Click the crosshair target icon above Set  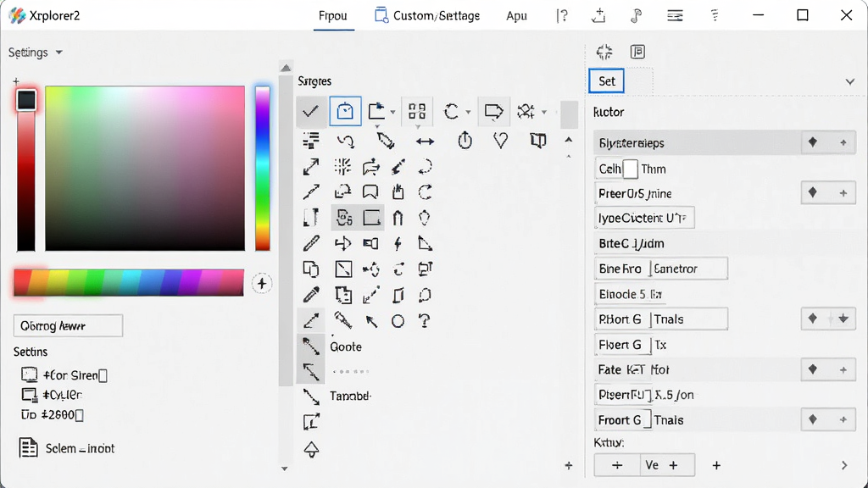[604, 52]
